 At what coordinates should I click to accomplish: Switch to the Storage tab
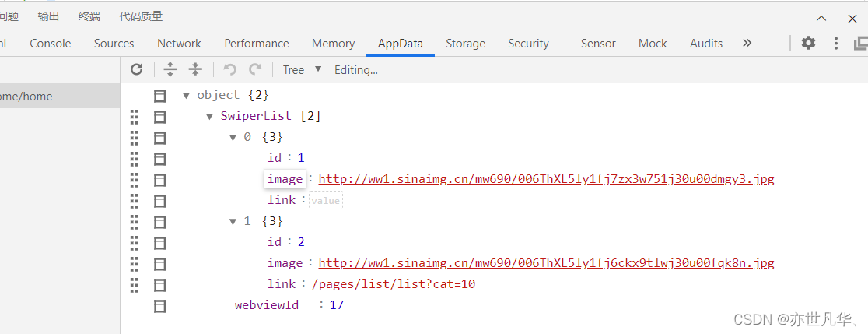(x=466, y=43)
